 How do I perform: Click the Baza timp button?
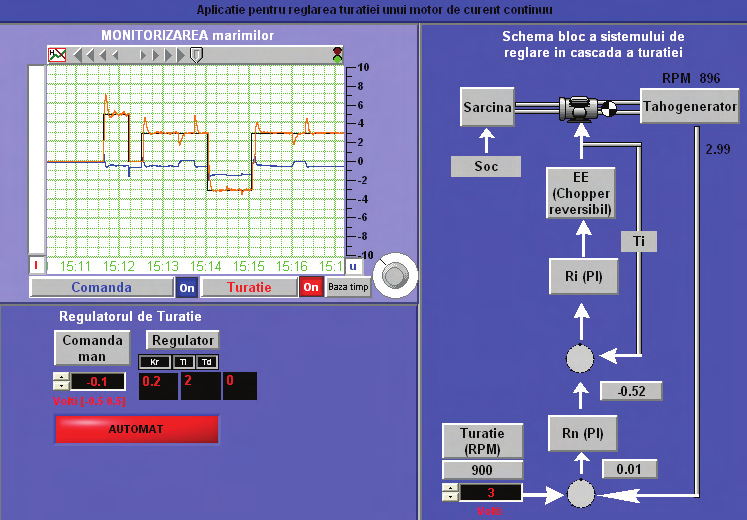click(348, 288)
